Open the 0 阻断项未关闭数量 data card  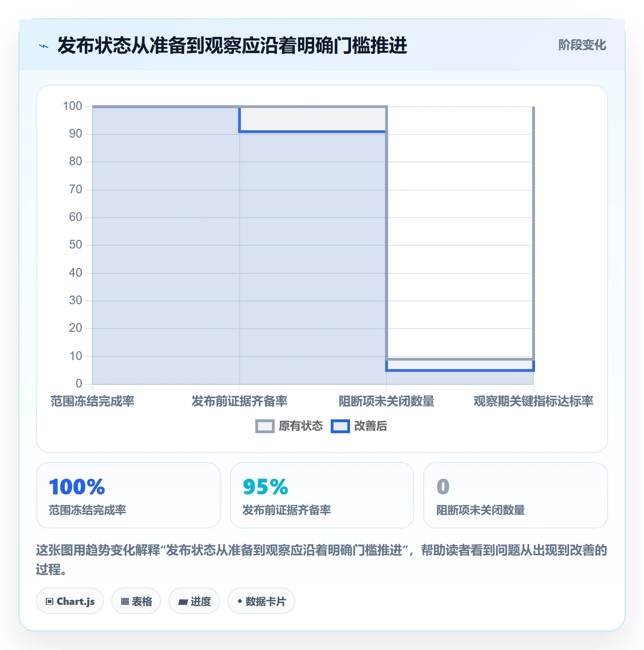pyautogui.click(x=516, y=495)
